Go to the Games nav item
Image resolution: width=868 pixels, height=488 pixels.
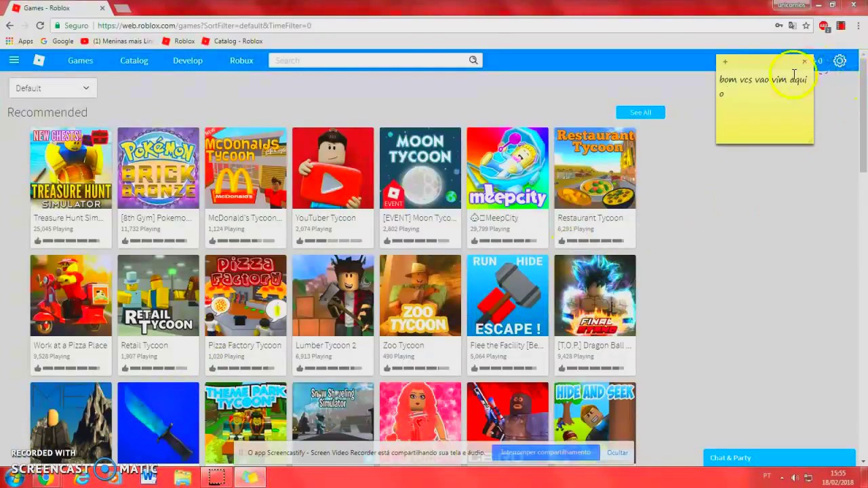point(80,60)
